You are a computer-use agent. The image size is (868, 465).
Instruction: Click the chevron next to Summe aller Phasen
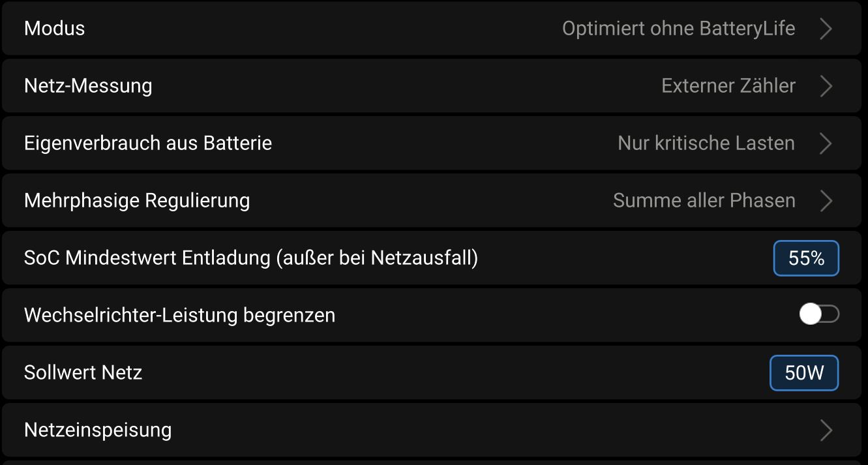(x=826, y=200)
